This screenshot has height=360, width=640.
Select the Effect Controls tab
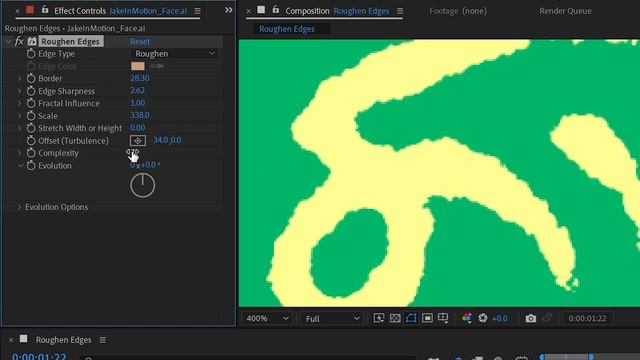pos(121,11)
